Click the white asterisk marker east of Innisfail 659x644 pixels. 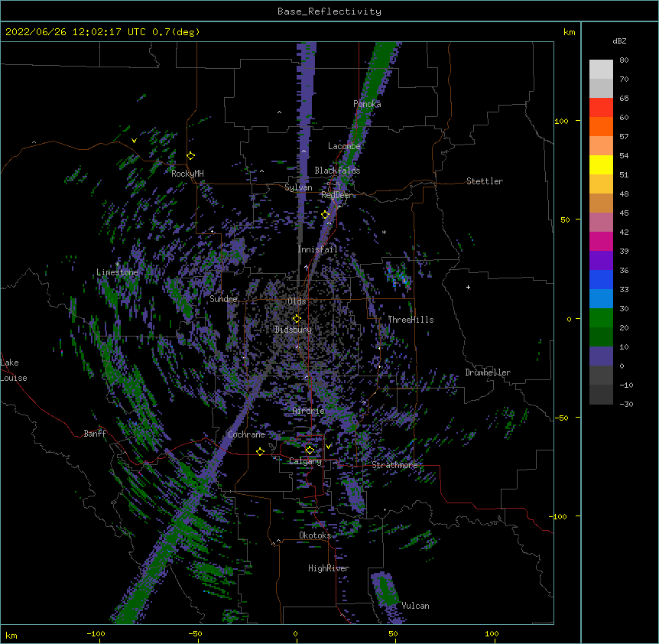pos(384,232)
